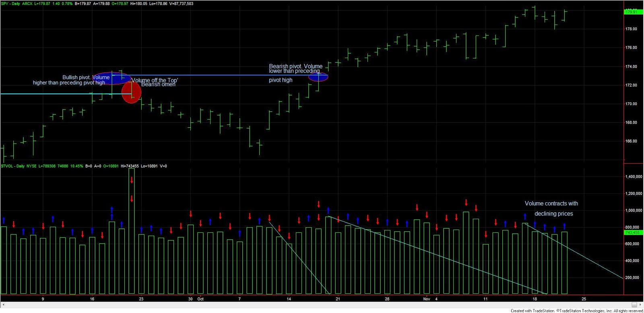This screenshot has height=313, width=644.
Task: Click the horizontal scrollbar left arrow
Action: click(3, 305)
